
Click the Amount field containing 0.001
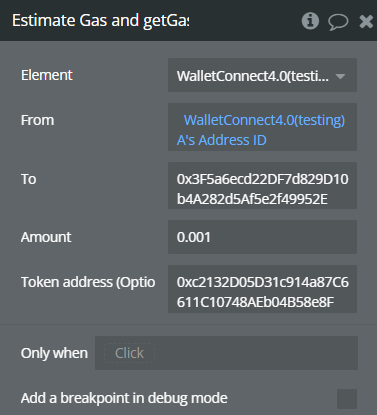(x=262, y=237)
